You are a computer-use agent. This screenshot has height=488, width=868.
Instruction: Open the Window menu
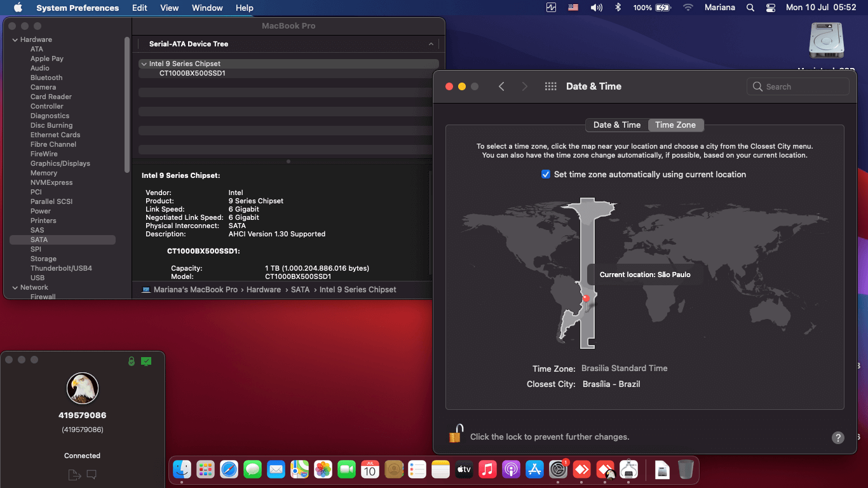coord(207,8)
